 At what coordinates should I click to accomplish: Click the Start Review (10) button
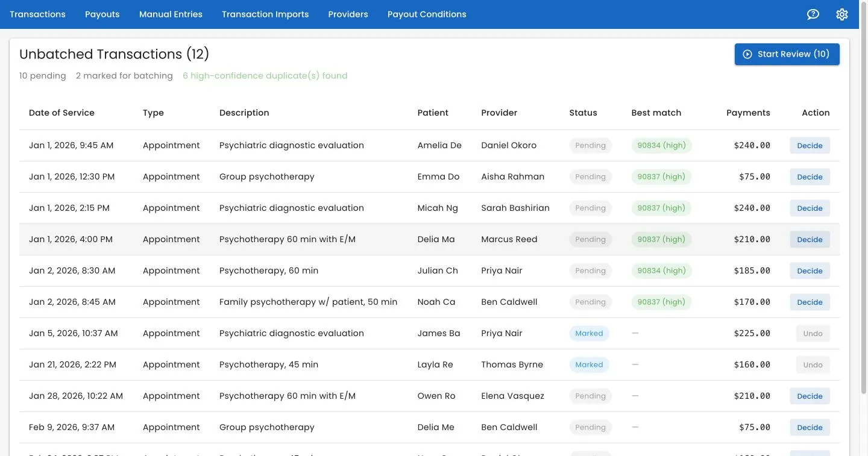tap(787, 54)
